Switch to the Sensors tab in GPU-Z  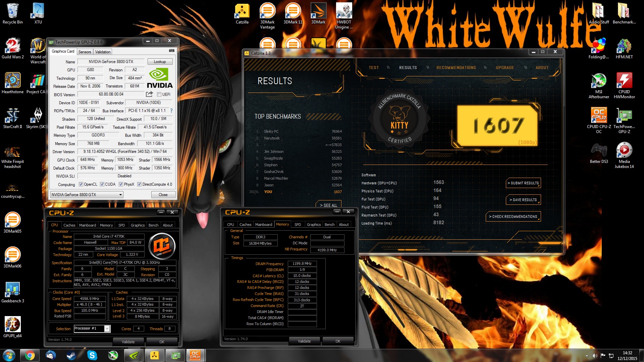pos(85,52)
